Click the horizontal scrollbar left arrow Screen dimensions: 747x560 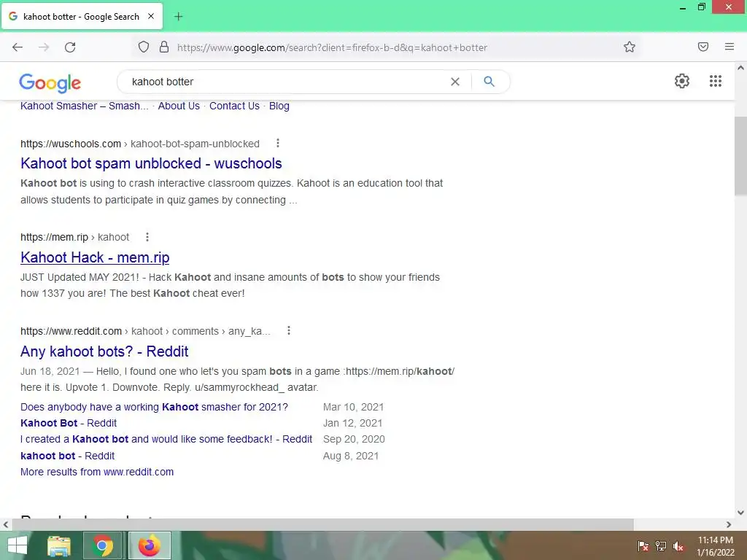pos(6,524)
